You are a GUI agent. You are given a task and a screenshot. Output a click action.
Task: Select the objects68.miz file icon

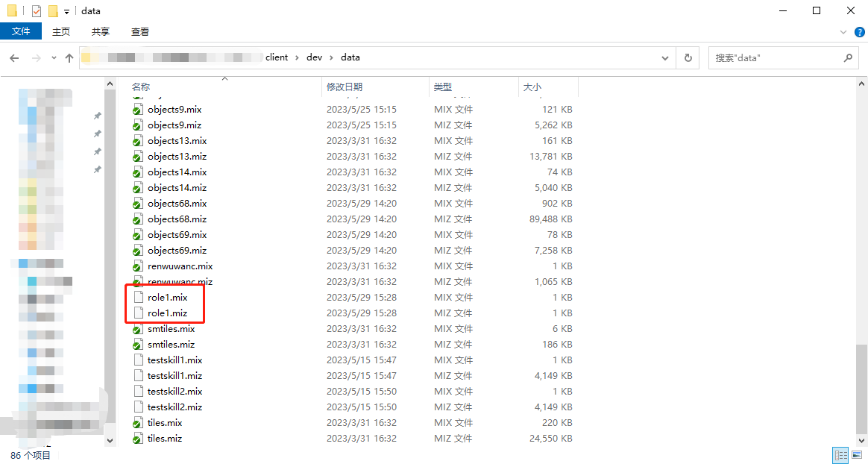click(137, 219)
